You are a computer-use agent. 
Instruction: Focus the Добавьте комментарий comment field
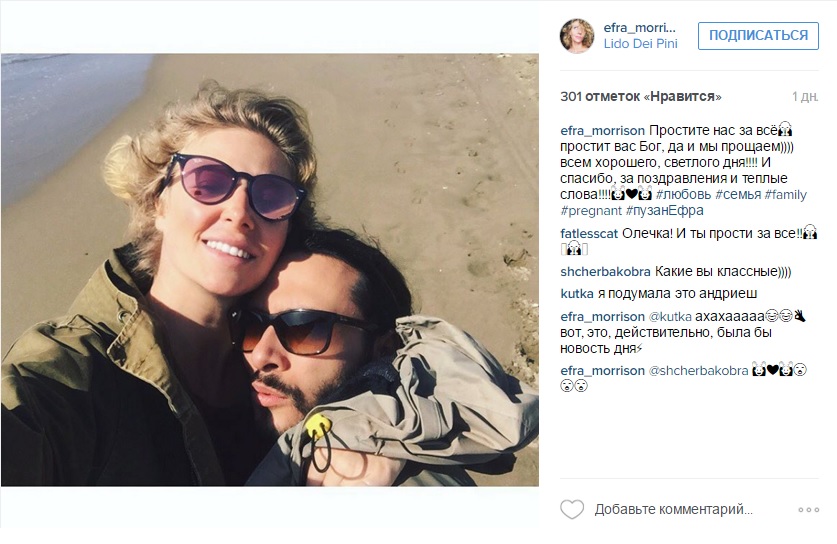(674, 510)
